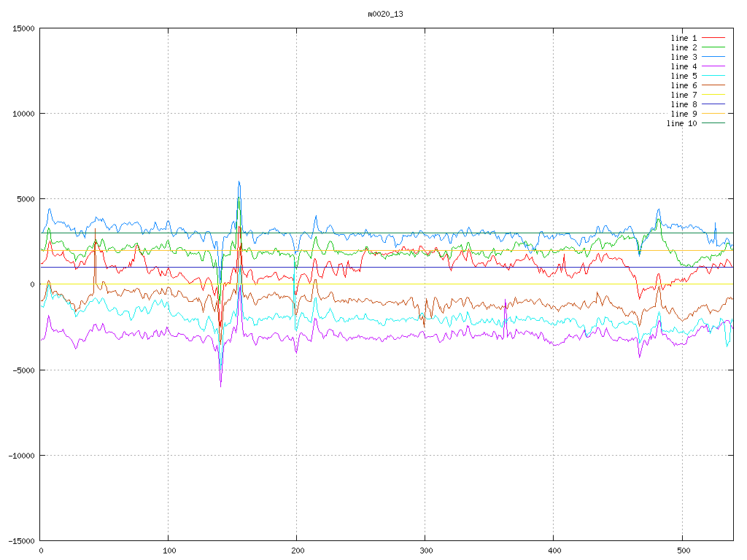Click the tallest blue spike's peak
This screenshot has width=747, height=560.
point(239,182)
